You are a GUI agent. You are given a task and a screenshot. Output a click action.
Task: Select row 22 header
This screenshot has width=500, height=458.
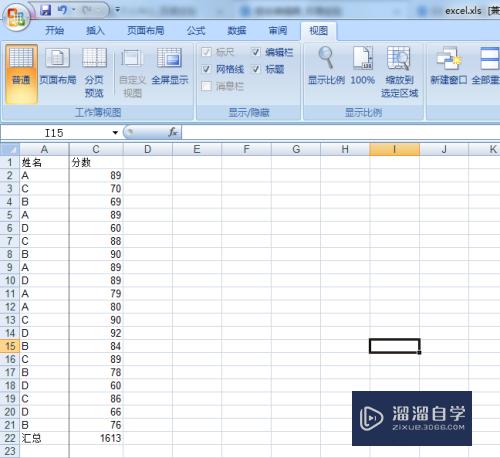click(x=10, y=438)
